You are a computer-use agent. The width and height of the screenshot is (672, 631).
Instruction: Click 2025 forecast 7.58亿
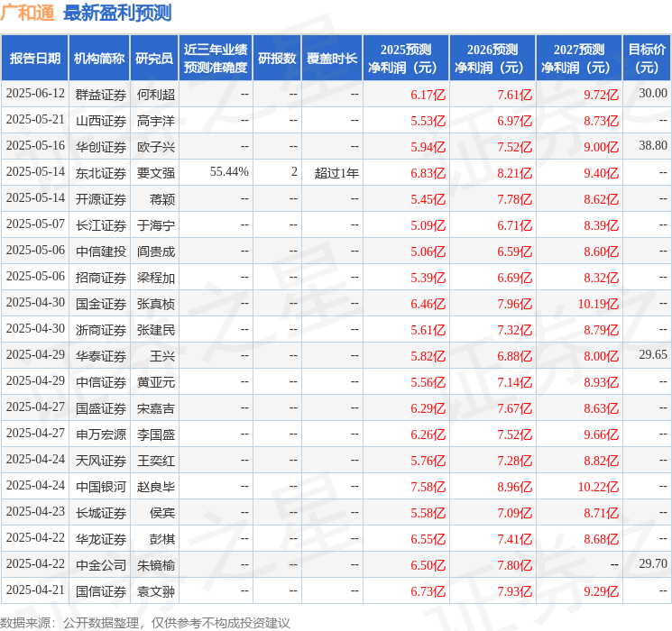click(428, 487)
